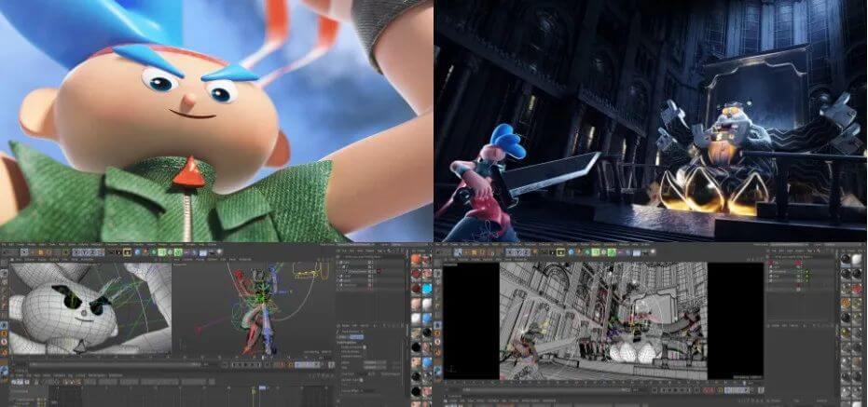Screen dimensions: 868x407
Task: Select white sphere material atop right window list
Action: tap(857, 259)
